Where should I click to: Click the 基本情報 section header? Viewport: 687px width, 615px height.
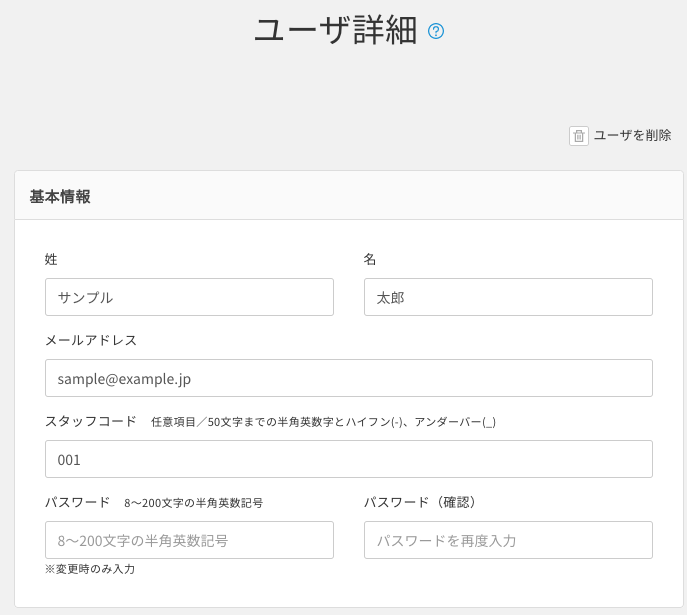pos(60,197)
